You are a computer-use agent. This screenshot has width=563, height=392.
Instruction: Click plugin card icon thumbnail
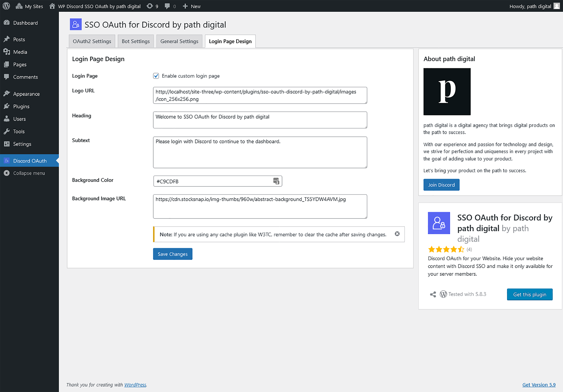click(439, 223)
